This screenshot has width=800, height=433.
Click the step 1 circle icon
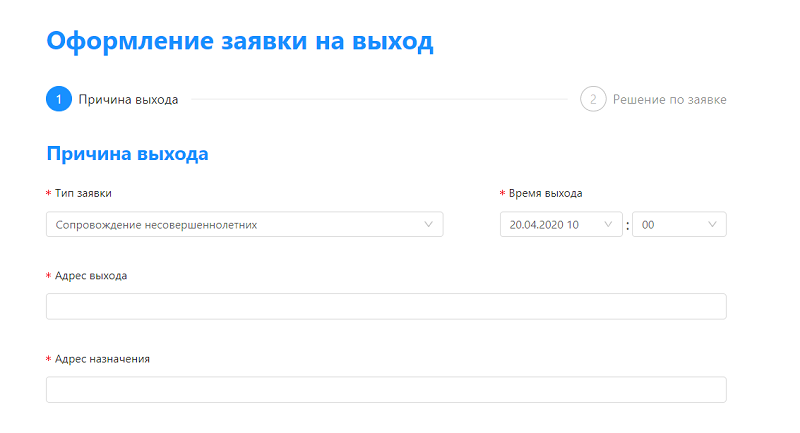click(59, 99)
